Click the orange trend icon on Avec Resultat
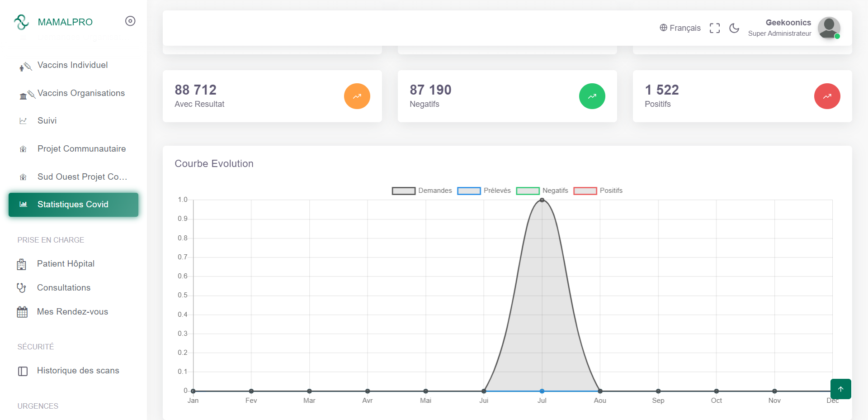Image resolution: width=868 pixels, height=420 pixels. pos(357,96)
